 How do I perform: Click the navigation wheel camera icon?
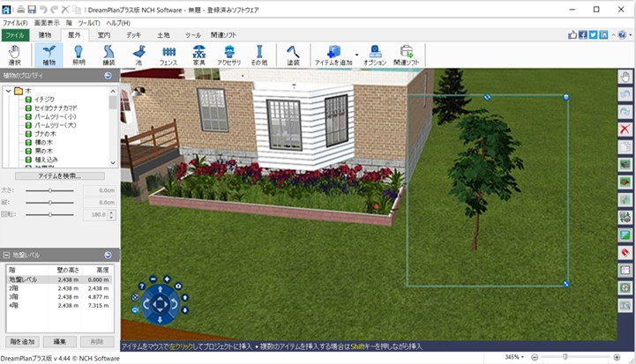(178, 286)
